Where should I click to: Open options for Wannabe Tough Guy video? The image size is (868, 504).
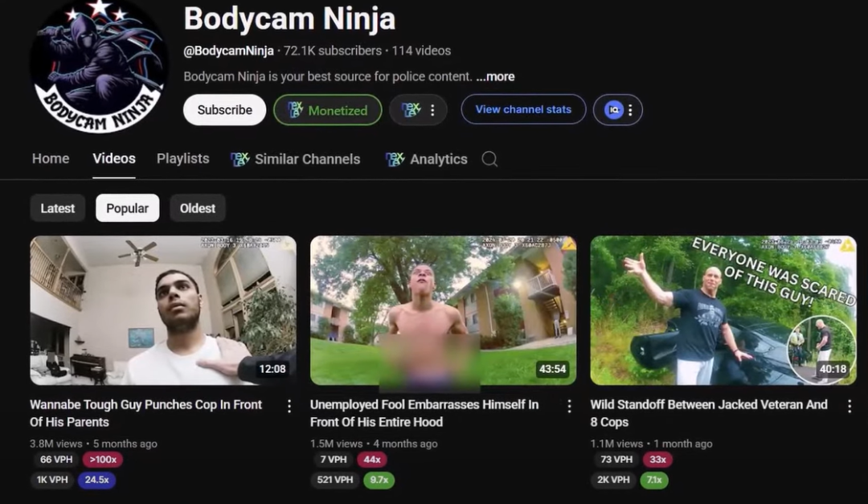289,407
